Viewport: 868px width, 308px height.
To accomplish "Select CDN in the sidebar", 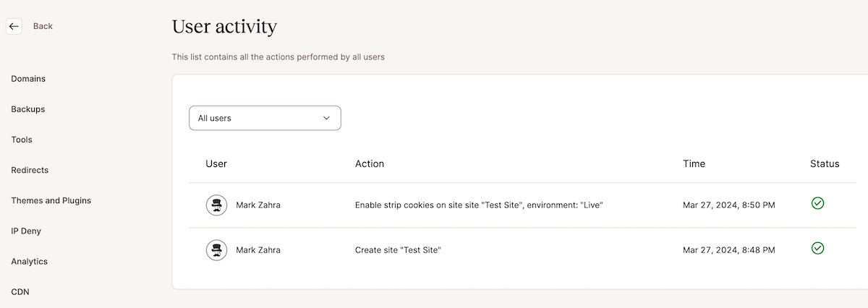I will (20, 291).
